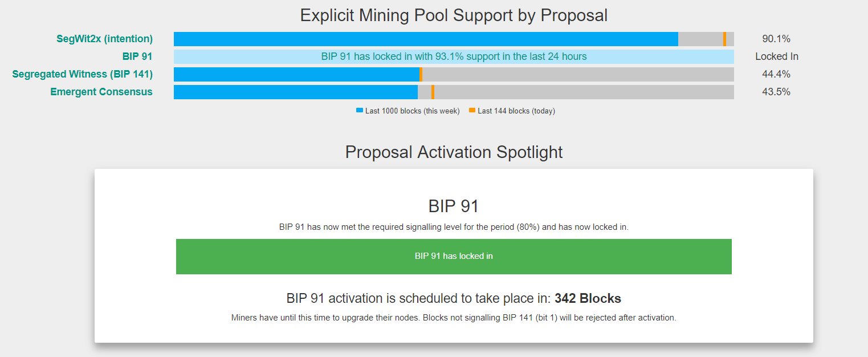The height and width of the screenshot is (357, 868).
Task: Click the orange marker on Emergent Consensus bar
Action: tap(433, 92)
